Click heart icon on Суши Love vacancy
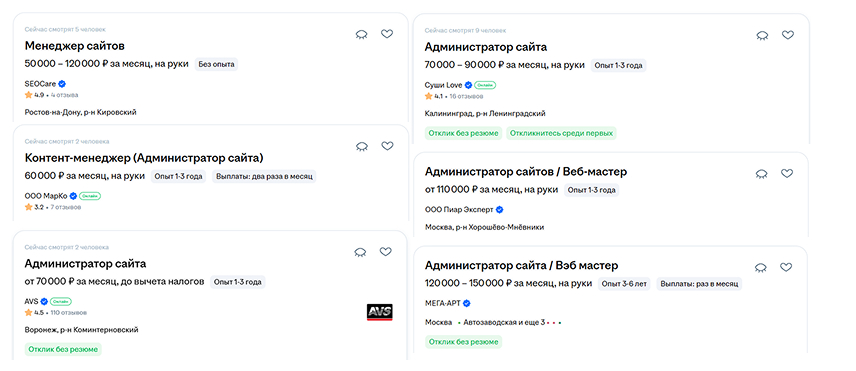 (787, 35)
